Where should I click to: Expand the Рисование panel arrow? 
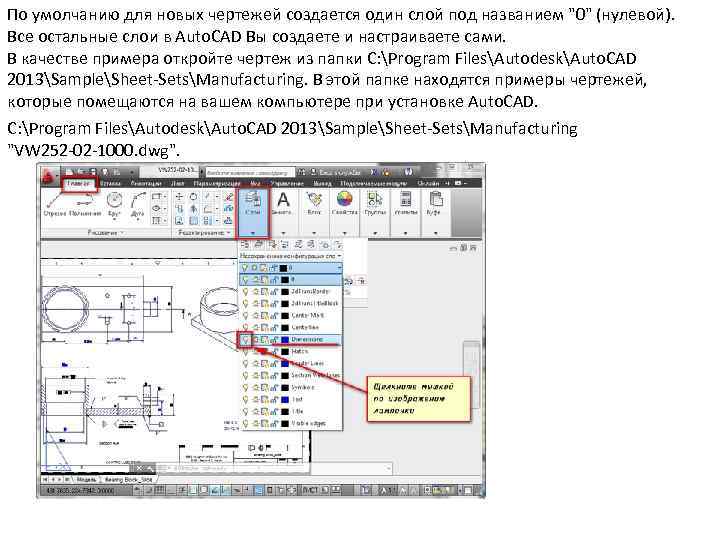pyautogui.click(x=123, y=233)
